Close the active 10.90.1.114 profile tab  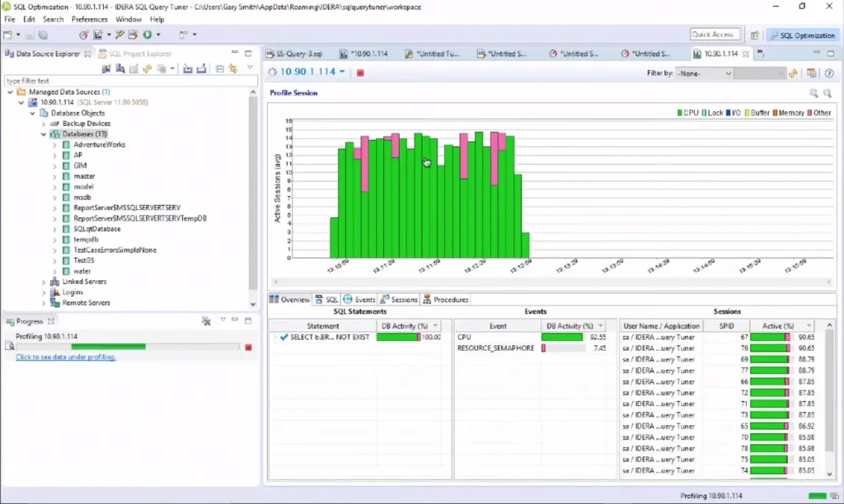point(745,54)
